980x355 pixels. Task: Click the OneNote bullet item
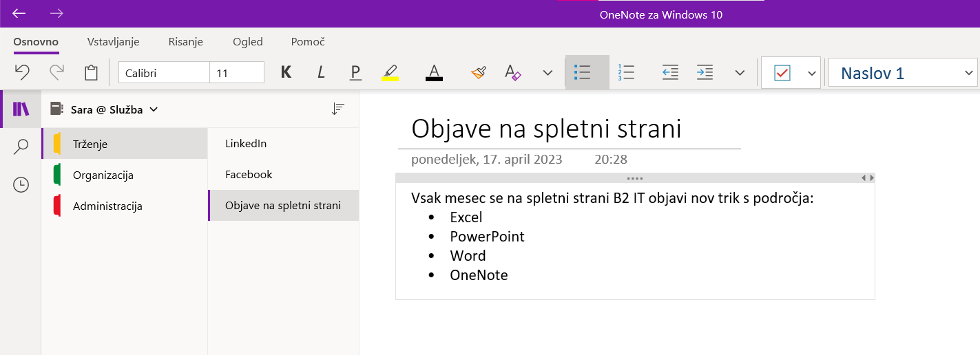click(479, 275)
